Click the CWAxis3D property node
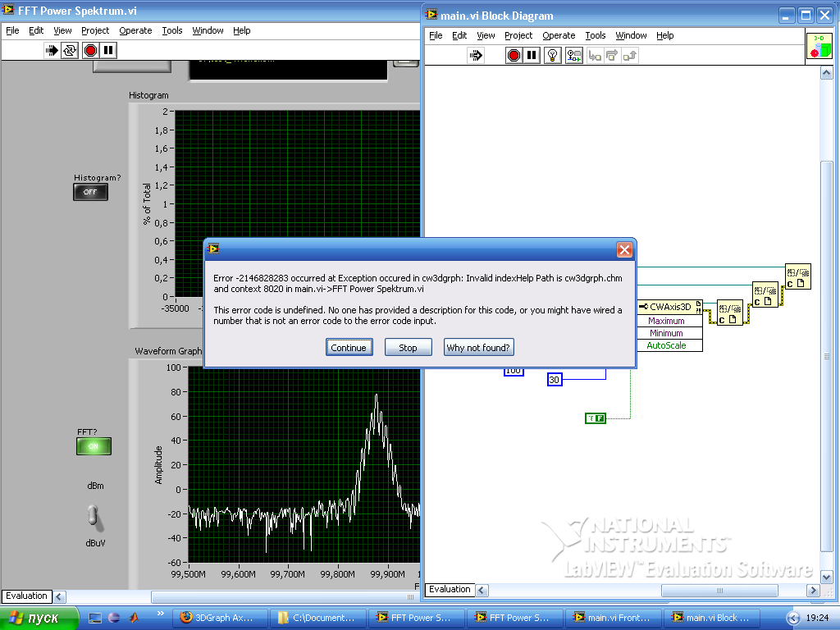The image size is (840, 630). pyautogui.click(x=669, y=307)
